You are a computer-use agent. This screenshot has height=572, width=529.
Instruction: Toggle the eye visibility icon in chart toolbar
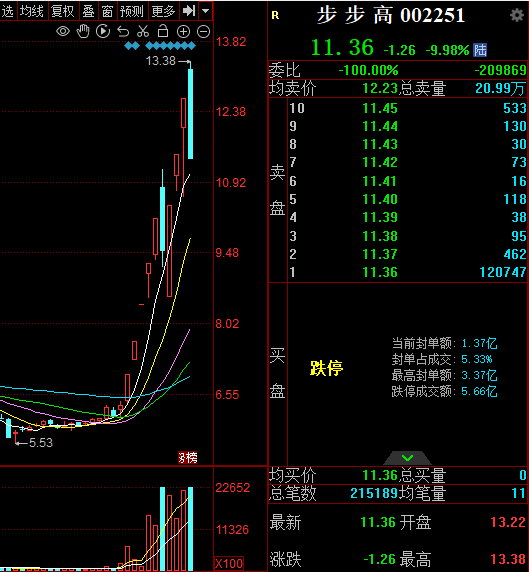[x=63, y=31]
